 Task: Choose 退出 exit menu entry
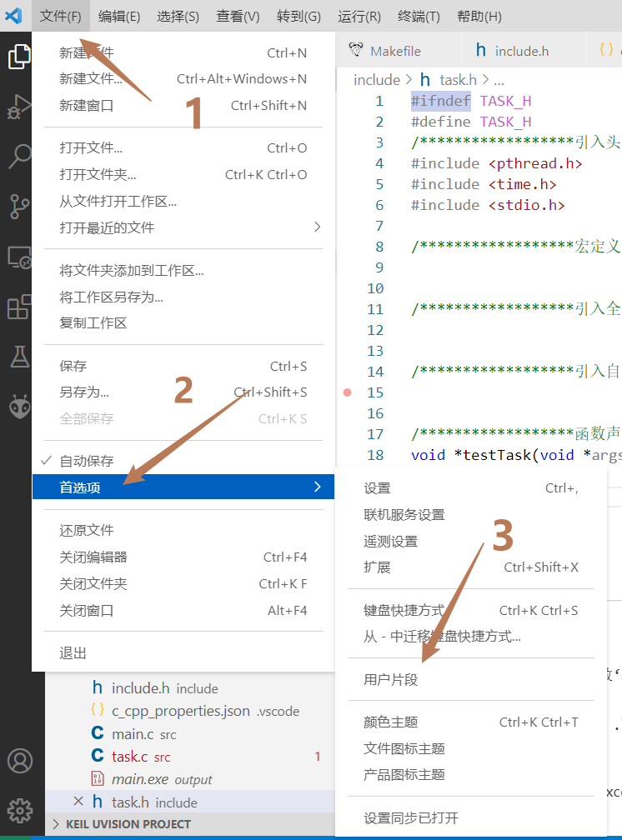click(183, 653)
